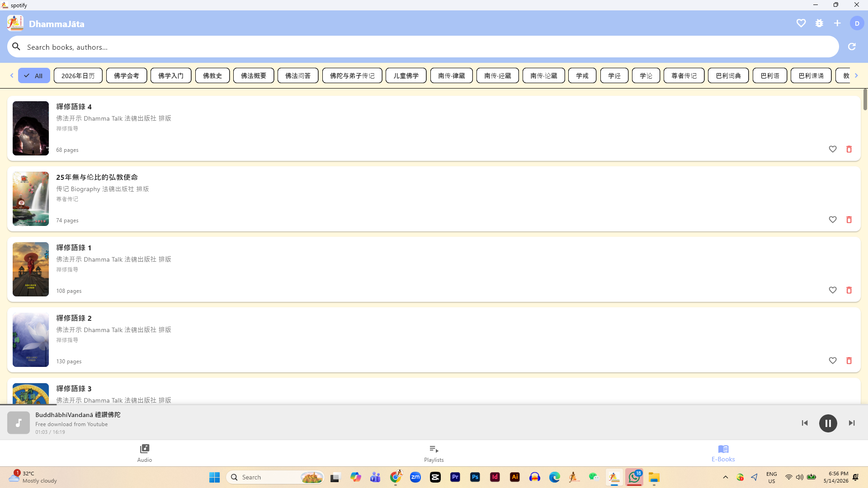Image resolution: width=868 pixels, height=488 pixels.
Task: Filter by 2026年日历 category
Action: pyautogui.click(x=78, y=75)
